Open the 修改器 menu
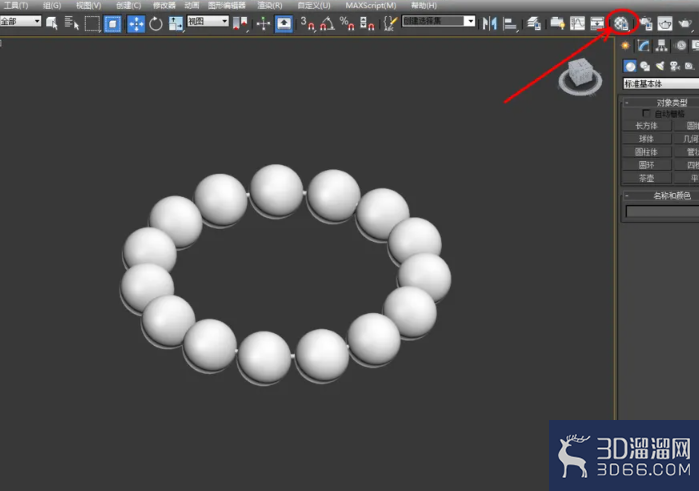The width and height of the screenshot is (699, 491). 164,5
